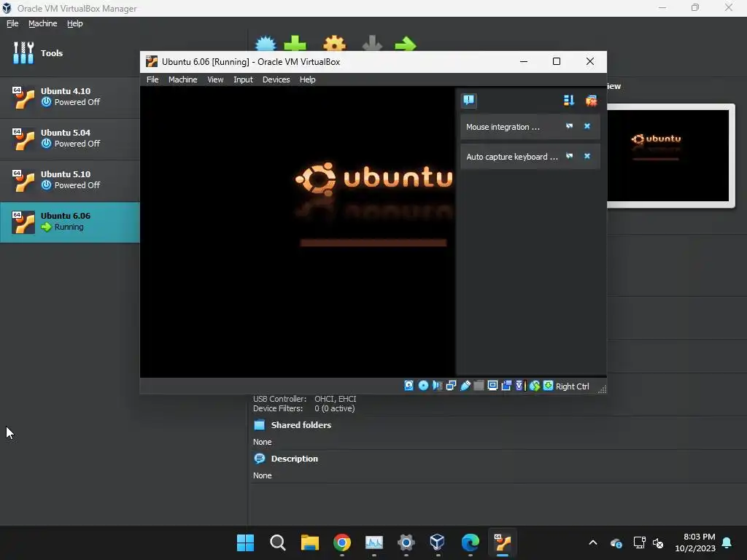The width and height of the screenshot is (747, 560).
Task: Open Machine menu in Ubuntu 6.06 VM window
Action: pyautogui.click(x=182, y=79)
